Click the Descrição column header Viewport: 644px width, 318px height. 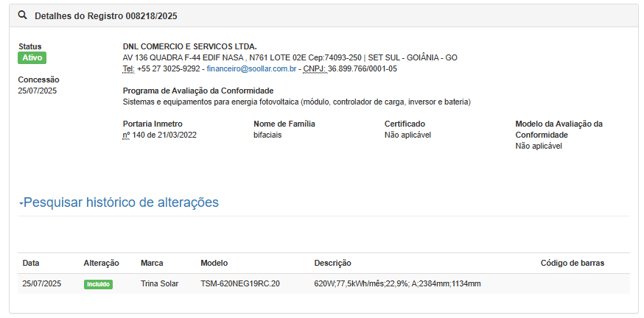(332, 263)
